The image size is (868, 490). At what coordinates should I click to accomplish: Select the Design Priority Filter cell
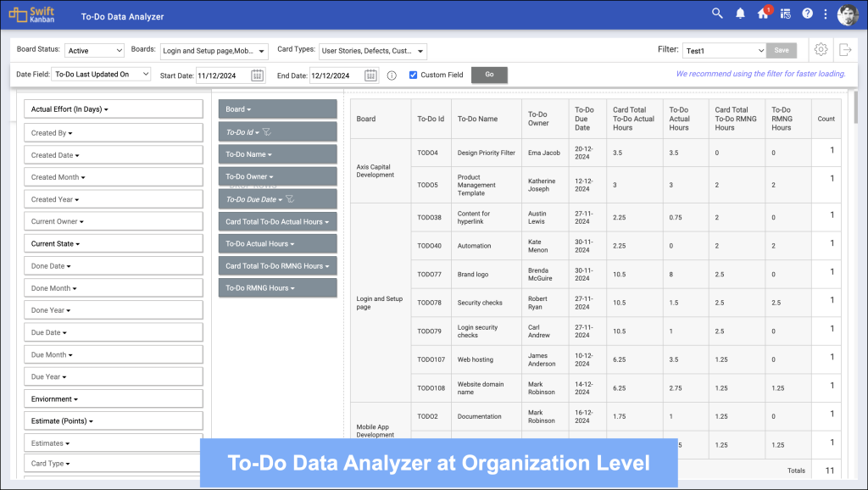pos(486,153)
